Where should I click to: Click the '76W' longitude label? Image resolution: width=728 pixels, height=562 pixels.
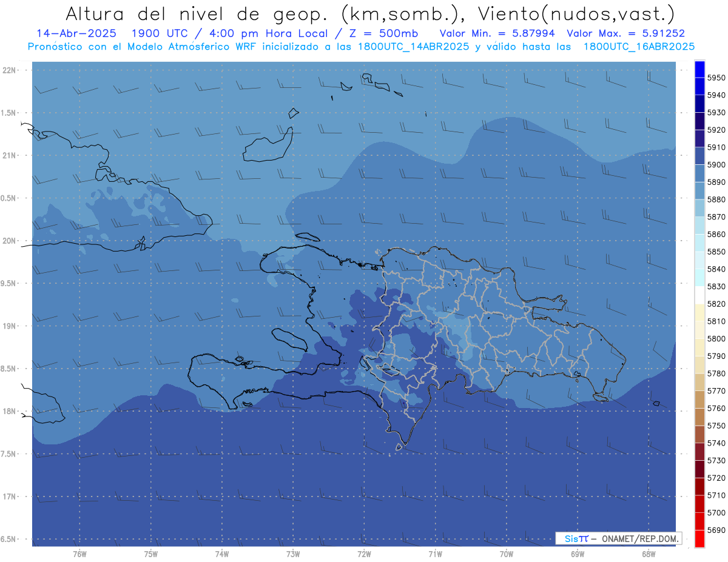click(x=79, y=554)
